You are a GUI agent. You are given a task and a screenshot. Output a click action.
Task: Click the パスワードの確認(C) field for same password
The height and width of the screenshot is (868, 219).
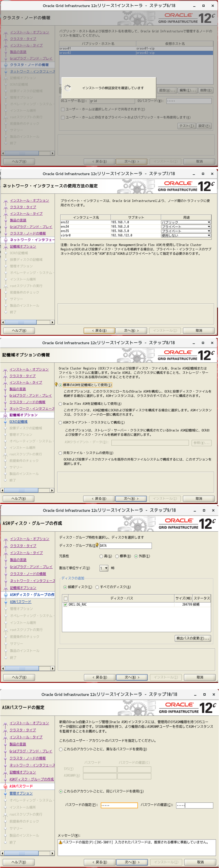click(194, 805)
